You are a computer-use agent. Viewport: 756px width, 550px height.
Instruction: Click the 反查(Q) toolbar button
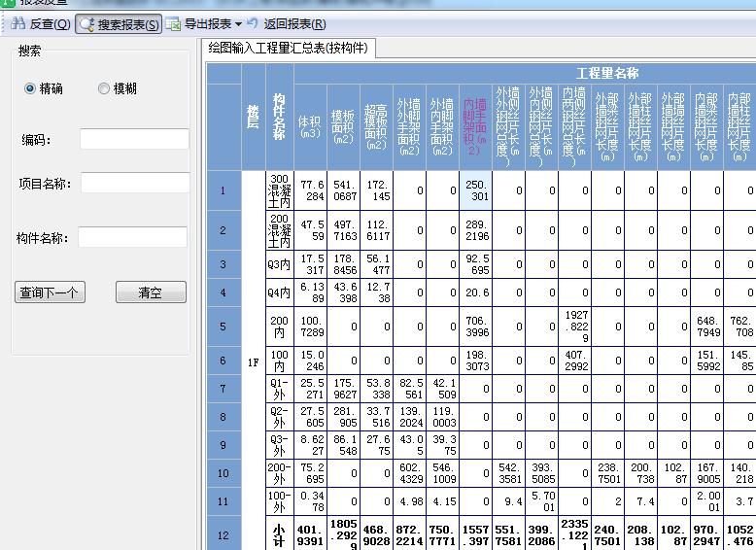point(41,23)
